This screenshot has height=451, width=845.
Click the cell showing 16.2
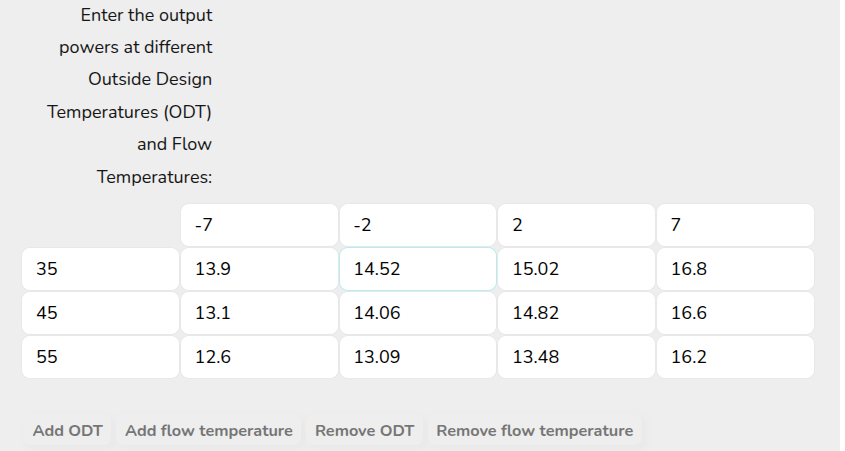click(x=735, y=357)
